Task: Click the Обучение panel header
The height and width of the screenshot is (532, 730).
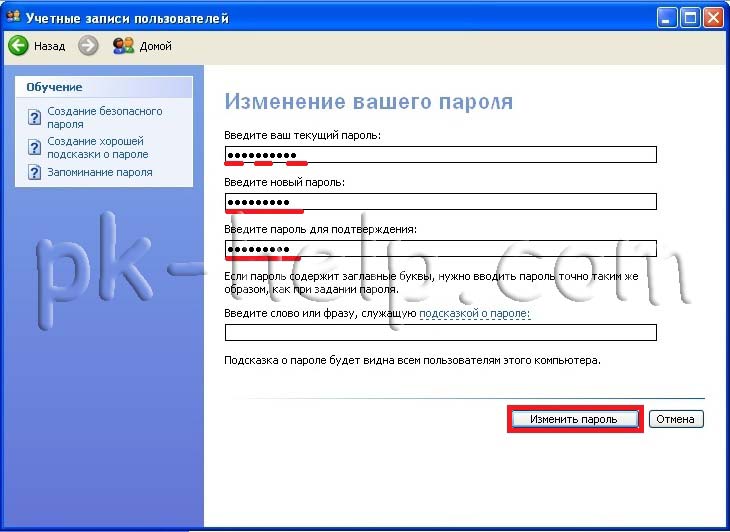Action: click(x=104, y=87)
